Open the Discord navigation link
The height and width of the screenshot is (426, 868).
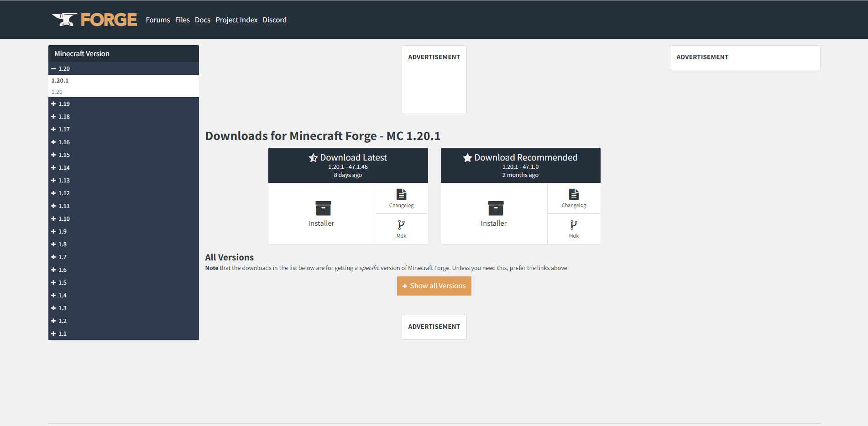tap(275, 20)
